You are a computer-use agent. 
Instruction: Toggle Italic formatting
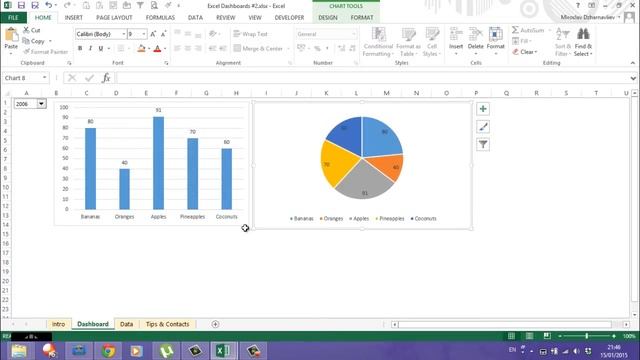(x=90, y=49)
